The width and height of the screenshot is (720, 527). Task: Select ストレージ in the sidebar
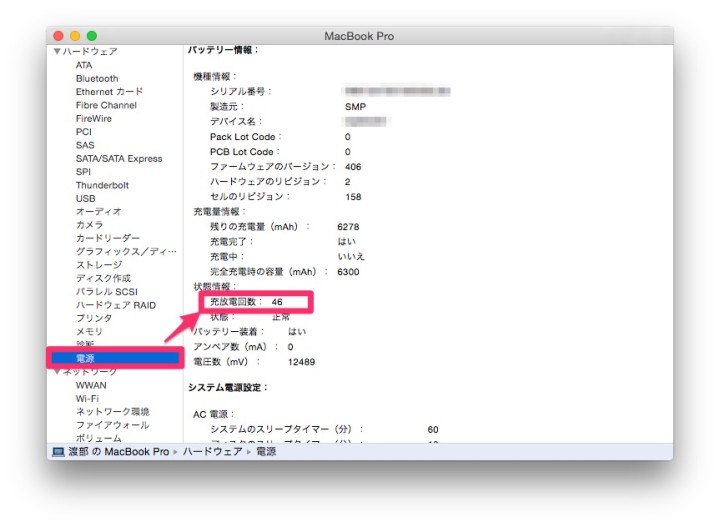click(99, 265)
